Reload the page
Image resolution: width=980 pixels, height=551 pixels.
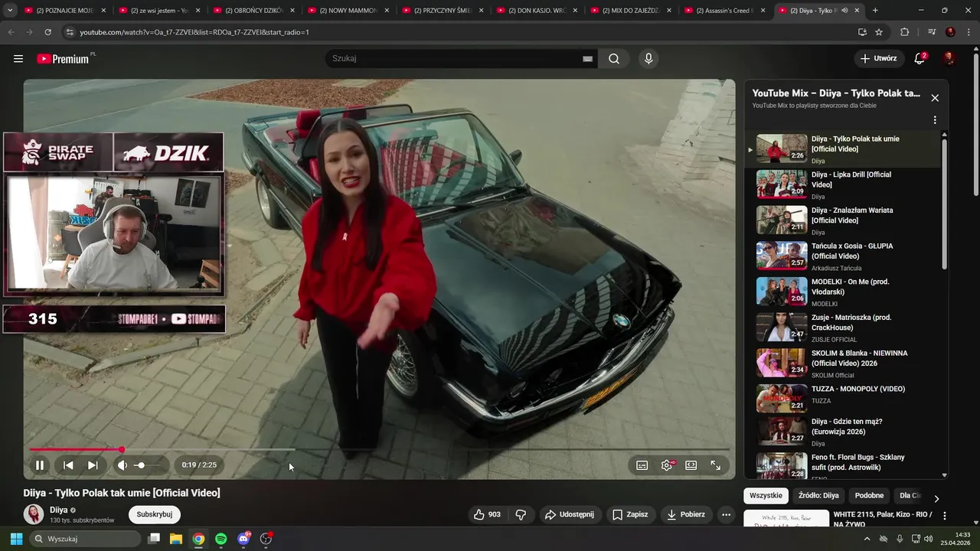[47, 32]
